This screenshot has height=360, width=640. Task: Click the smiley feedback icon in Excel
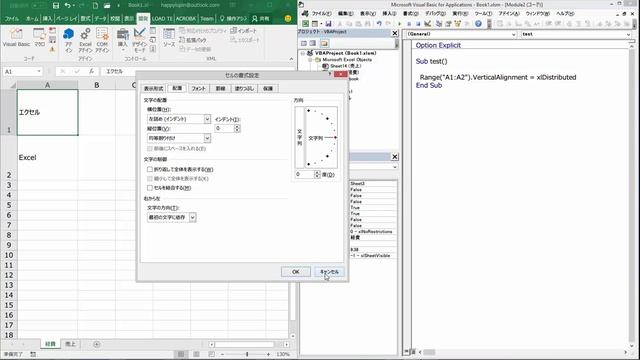tap(288, 18)
